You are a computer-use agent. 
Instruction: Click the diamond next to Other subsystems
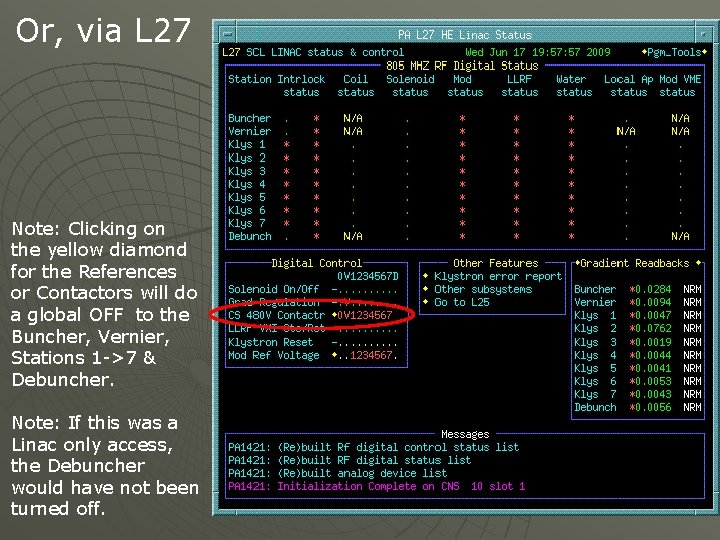pos(426,289)
